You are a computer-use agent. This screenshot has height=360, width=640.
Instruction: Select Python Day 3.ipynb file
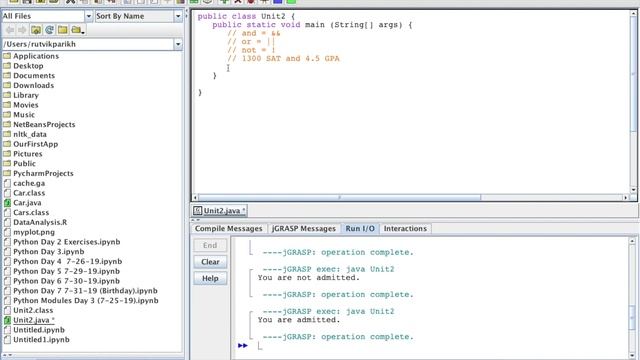[x=49, y=252]
